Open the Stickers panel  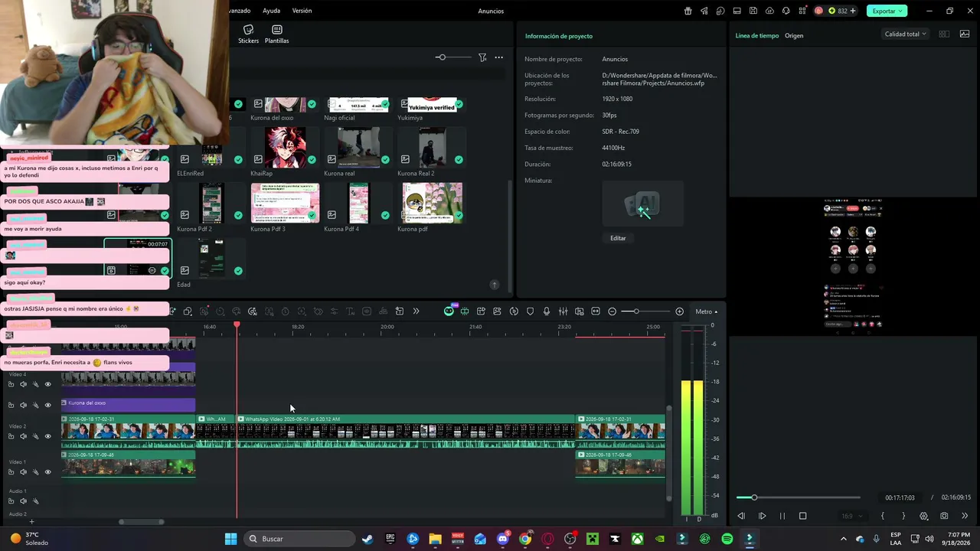click(248, 34)
